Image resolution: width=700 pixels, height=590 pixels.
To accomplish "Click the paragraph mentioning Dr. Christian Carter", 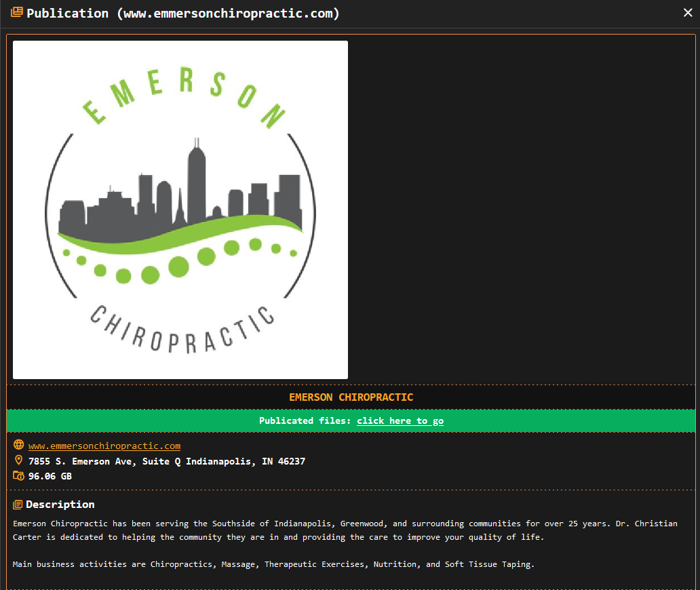I will (x=345, y=530).
